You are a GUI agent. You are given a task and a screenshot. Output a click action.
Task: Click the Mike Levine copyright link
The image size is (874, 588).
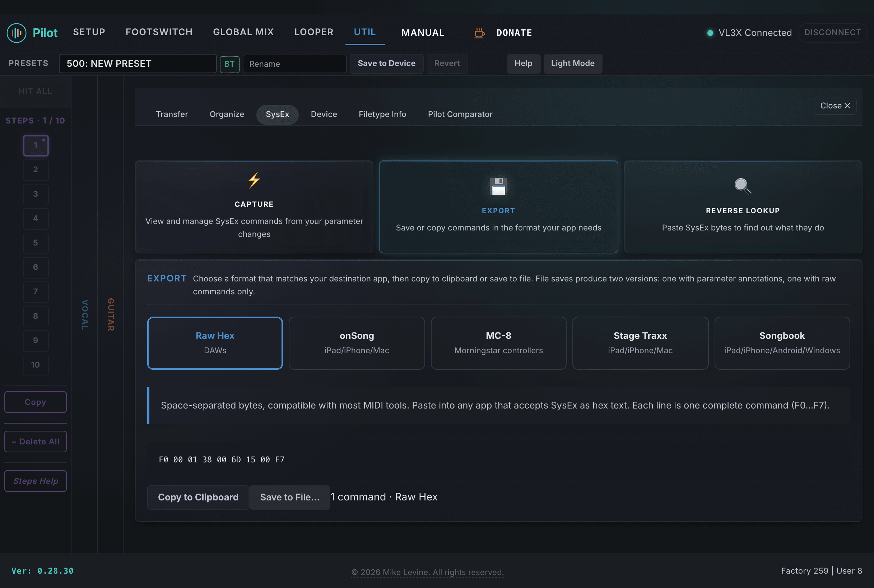tap(428, 573)
